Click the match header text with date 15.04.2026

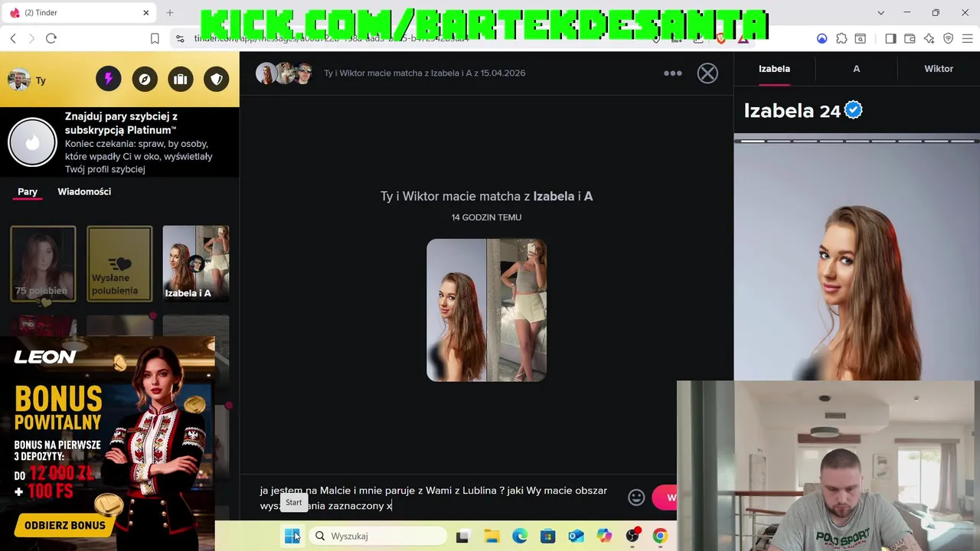[x=424, y=73]
